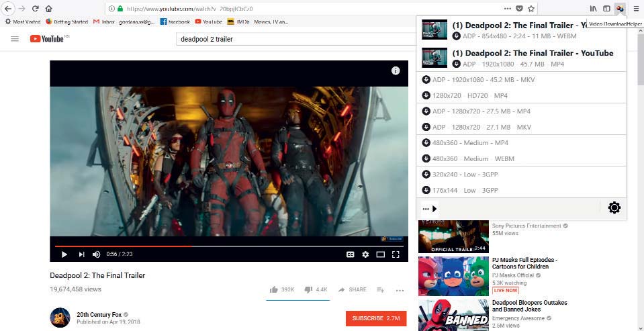Open the YouTube bookmark in bookmarks bar
The width and height of the screenshot is (644, 331).
pyautogui.click(x=209, y=21)
